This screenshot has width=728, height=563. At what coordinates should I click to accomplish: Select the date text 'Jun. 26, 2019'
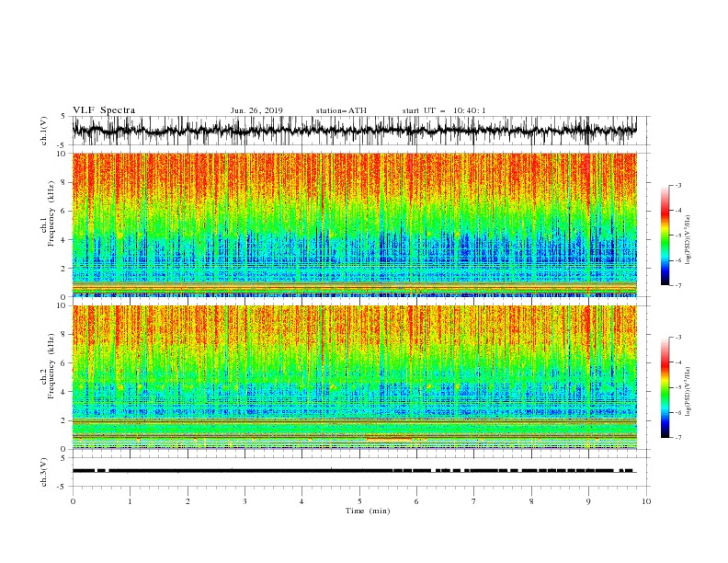coord(256,110)
